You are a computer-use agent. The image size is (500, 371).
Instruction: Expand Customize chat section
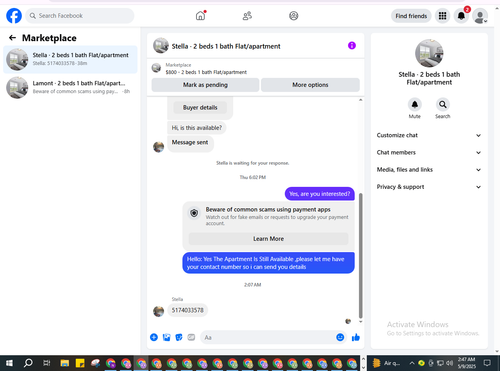click(429, 135)
